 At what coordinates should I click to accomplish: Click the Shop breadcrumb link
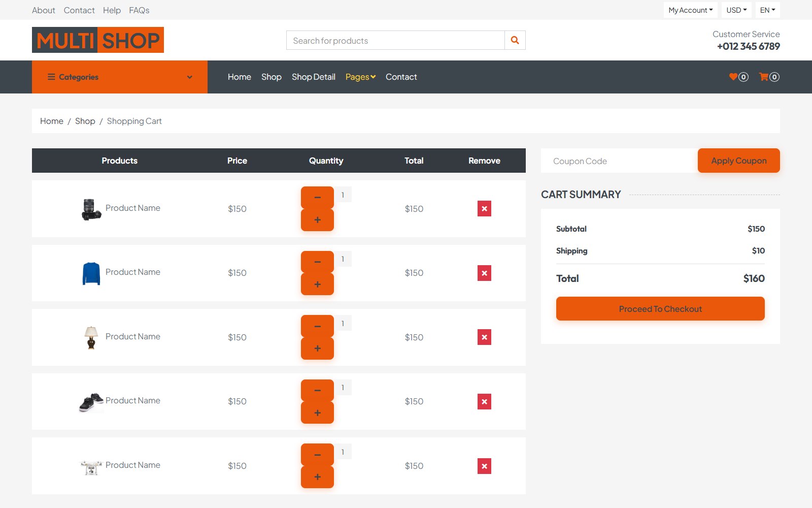click(85, 121)
